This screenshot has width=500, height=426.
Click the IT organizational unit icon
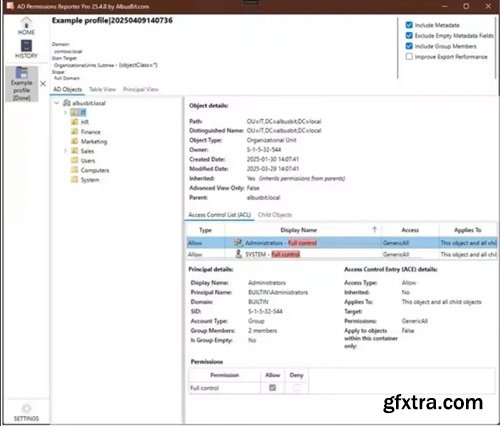(x=75, y=112)
